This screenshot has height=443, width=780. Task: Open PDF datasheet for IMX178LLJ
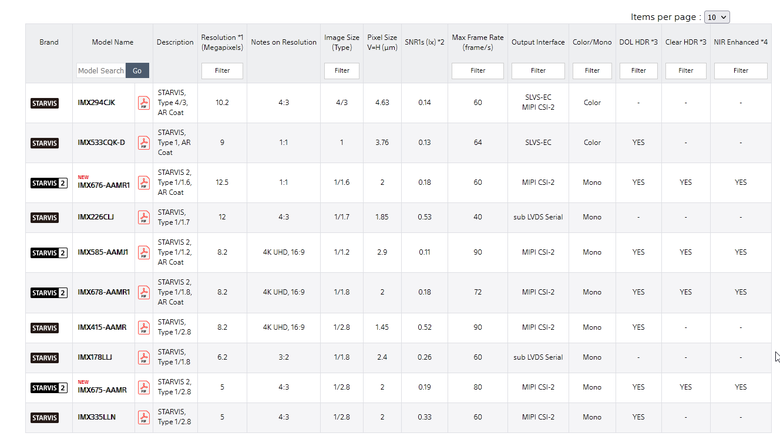(144, 357)
